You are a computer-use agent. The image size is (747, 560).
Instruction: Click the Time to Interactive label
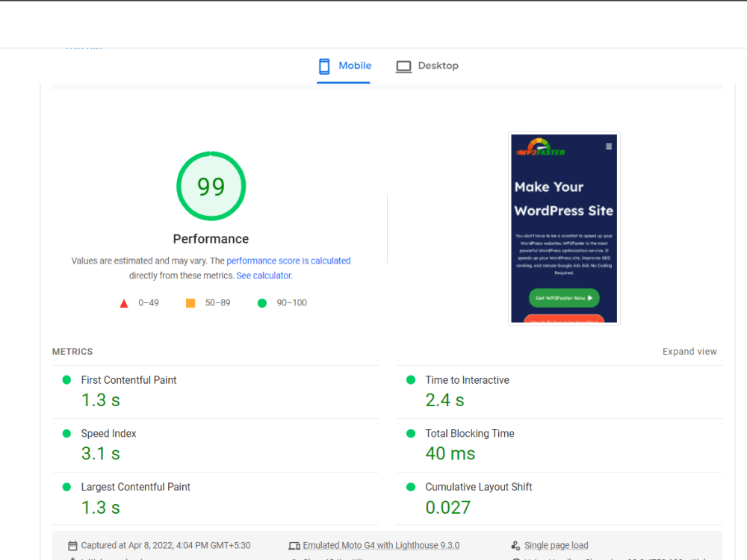pyautogui.click(x=467, y=380)
